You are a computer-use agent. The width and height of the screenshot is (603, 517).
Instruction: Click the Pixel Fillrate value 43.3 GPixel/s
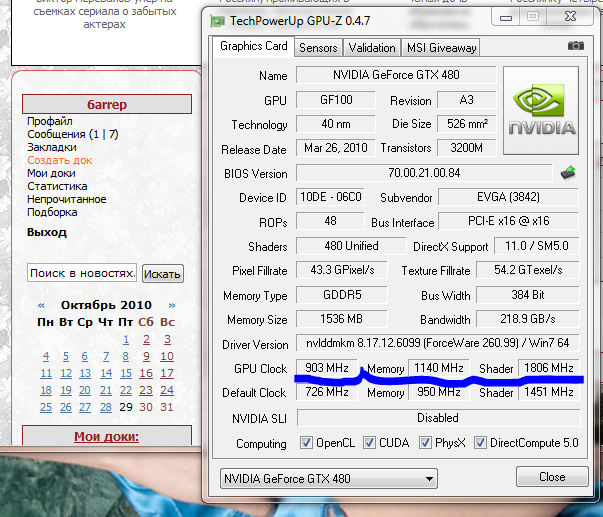[x=342, y=270]
